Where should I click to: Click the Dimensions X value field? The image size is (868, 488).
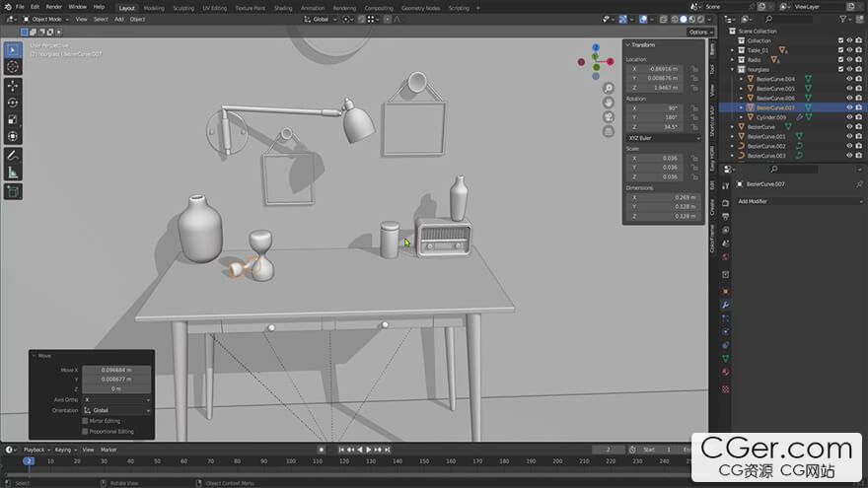[664, 197]
